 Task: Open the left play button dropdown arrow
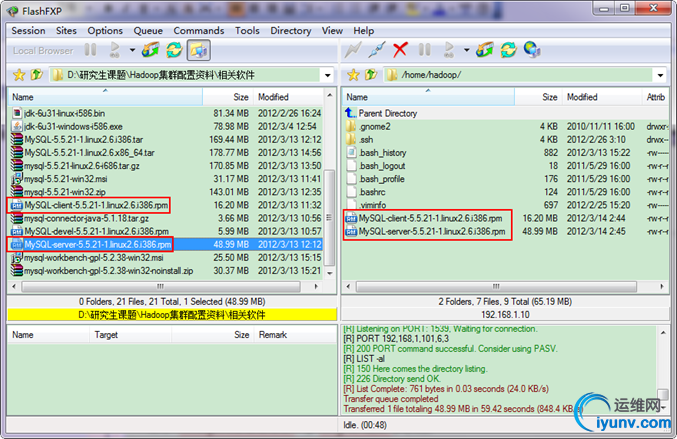(x=132, y=51)
